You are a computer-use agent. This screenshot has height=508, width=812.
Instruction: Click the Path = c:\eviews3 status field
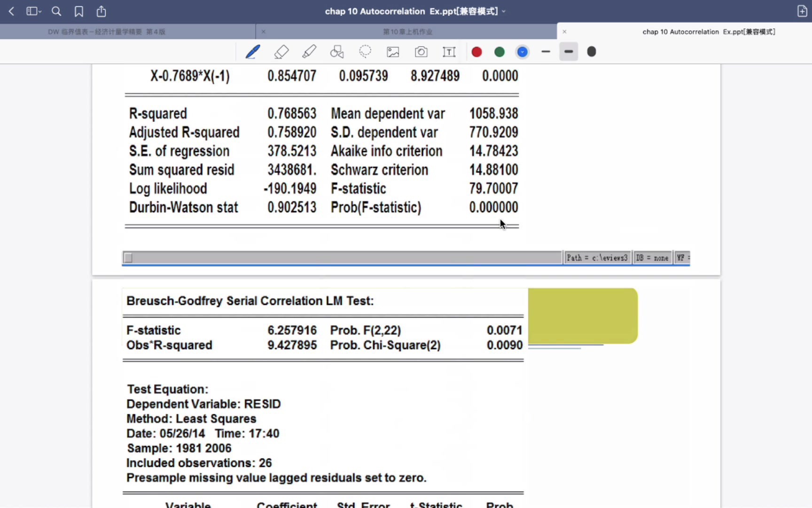[x=597, y=258]
